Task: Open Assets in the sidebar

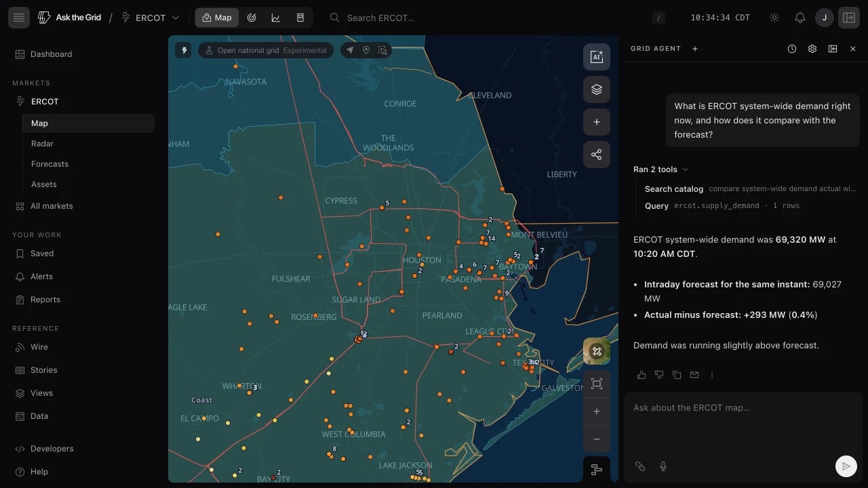Action: click(x=89, y=184)
